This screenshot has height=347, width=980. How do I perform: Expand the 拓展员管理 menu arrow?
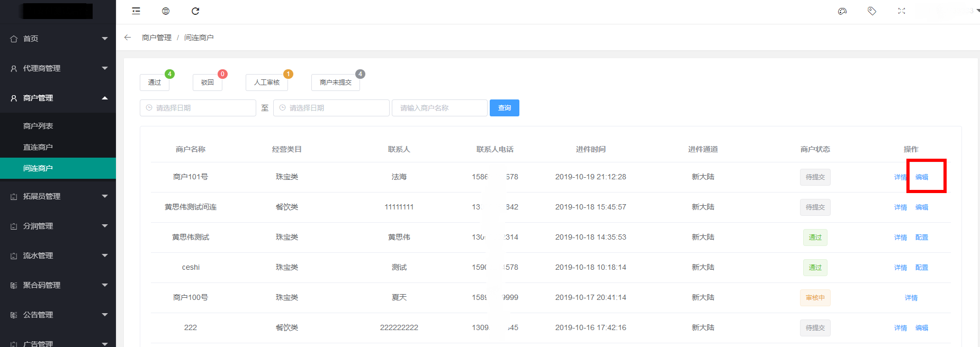tap(105, 196)
